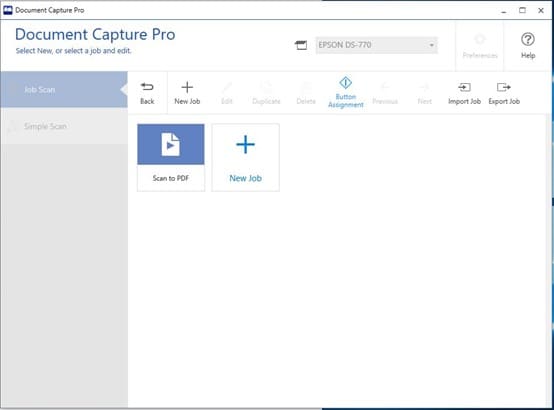Import a job using Import Job
The image size is (554, 410).
pyautogui.click(x=464, y=93)
